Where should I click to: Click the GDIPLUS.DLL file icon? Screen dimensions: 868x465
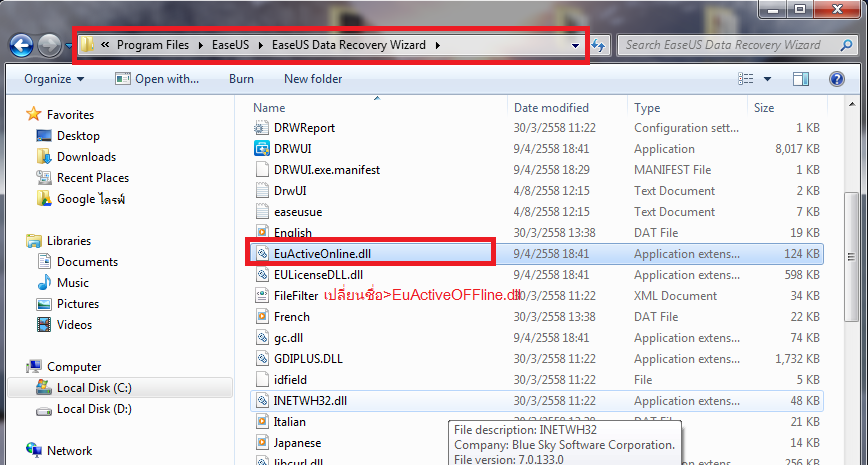pos(262,359)
